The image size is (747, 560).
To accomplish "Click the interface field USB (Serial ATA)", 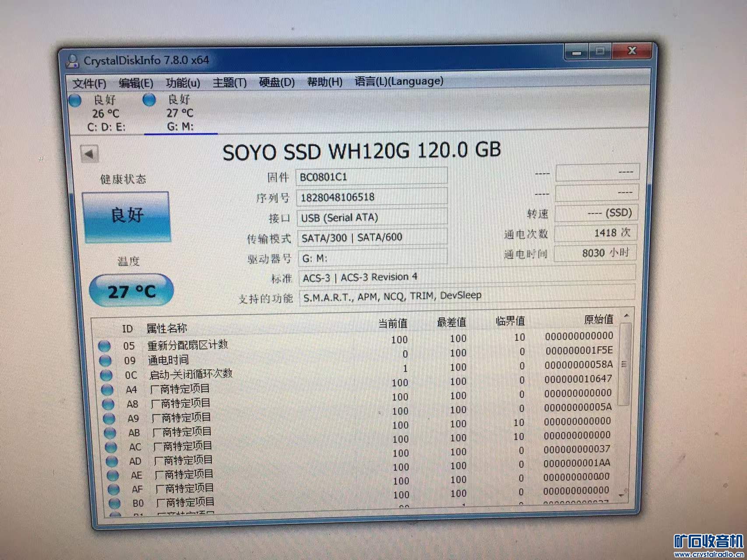I will coord(372,217).
